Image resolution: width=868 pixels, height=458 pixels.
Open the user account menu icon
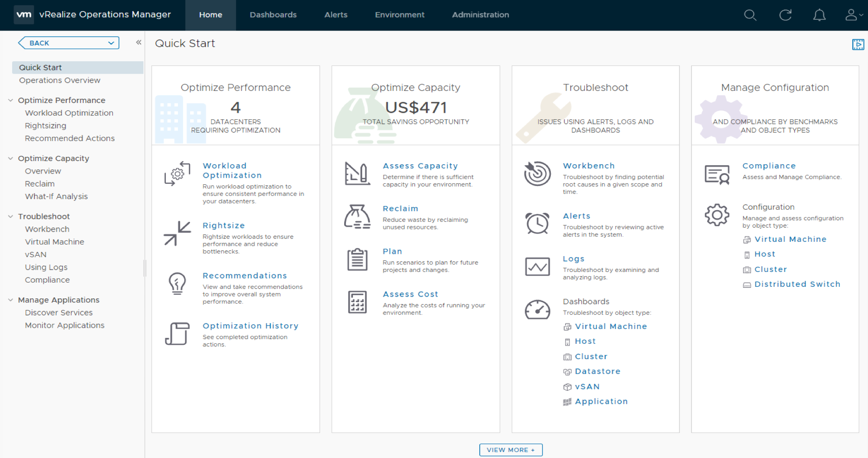pos(854,15)
